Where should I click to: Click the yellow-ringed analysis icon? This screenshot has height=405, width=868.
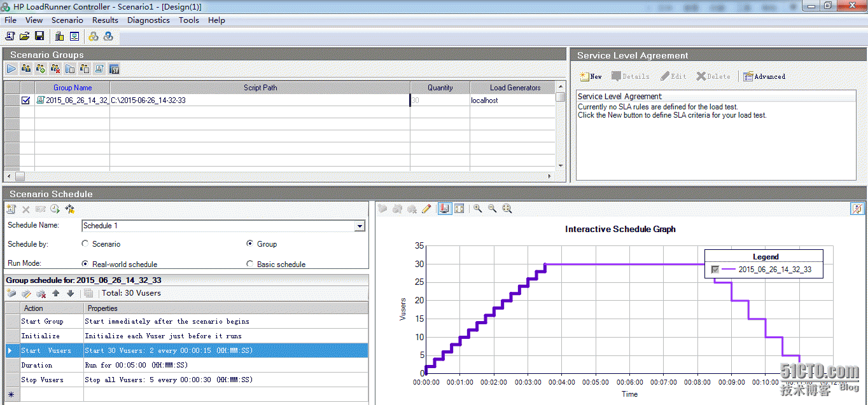point(94,36)
